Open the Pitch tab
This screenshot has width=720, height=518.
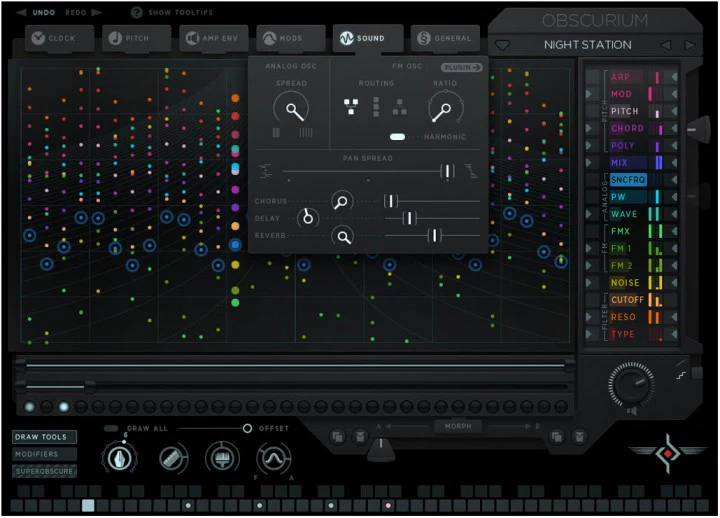pos(136,38)
